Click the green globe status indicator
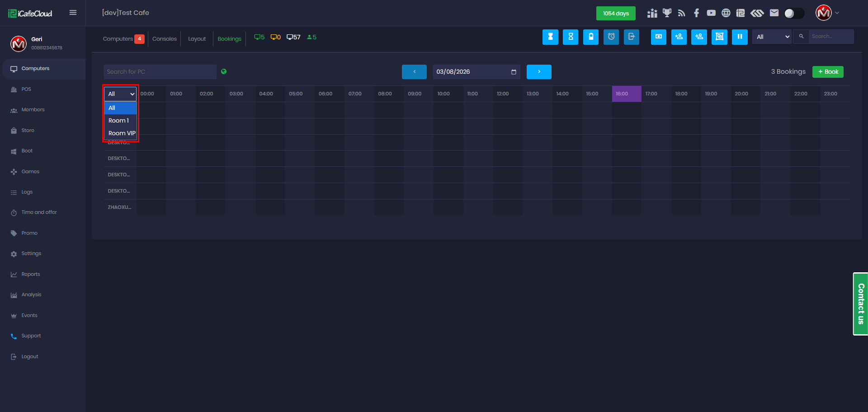868x412 pixels. [224, 71]
